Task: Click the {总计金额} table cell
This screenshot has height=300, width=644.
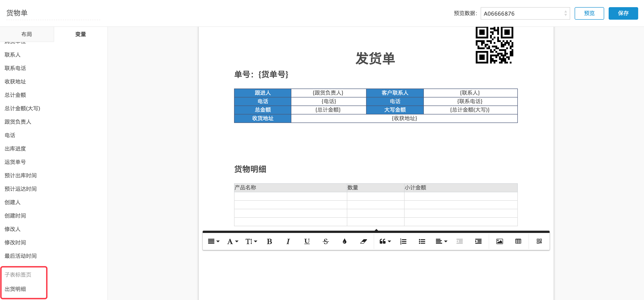Action: pos(328,110)
